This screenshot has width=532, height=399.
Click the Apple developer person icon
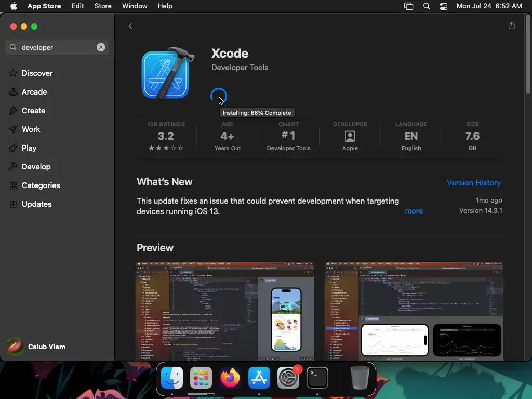click(350, 137)
